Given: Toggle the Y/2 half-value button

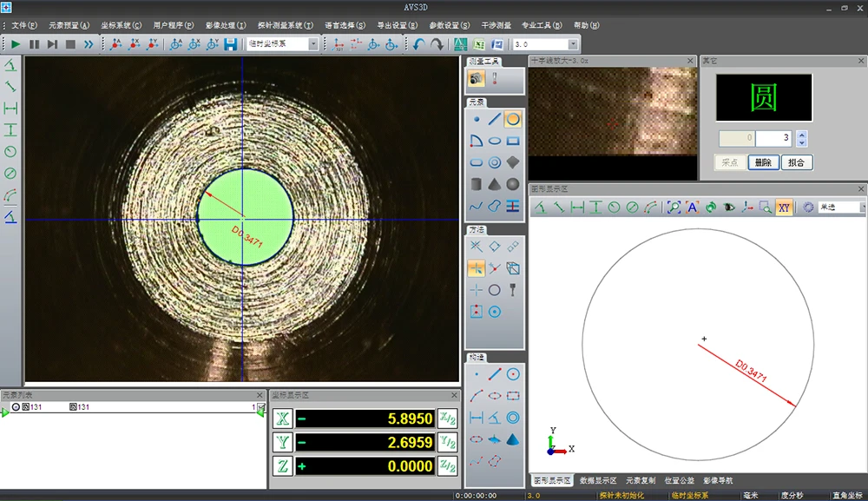Looking at the screenshot, I should [447, 443].
